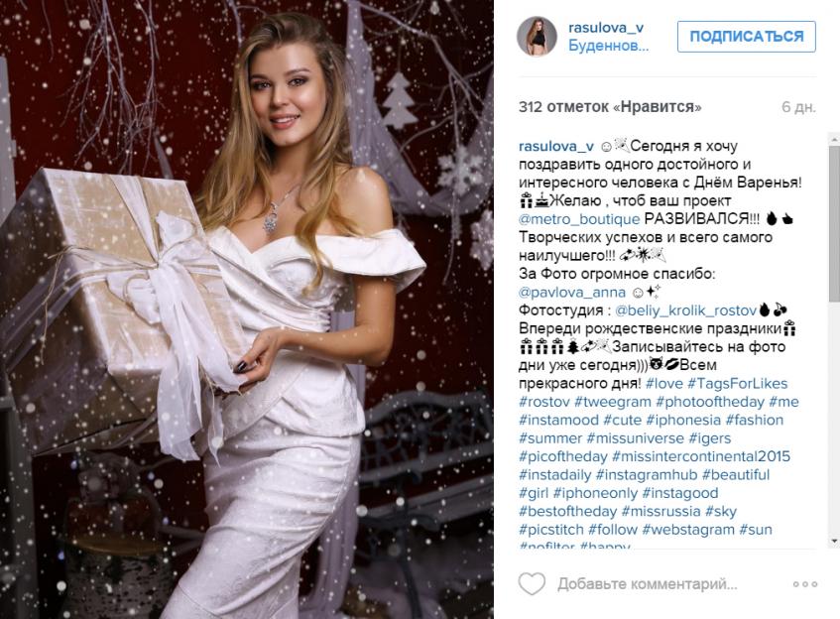Open the @metro_boutique mention
This screenshot has height=619, width=840.
[x=579, y=218]
